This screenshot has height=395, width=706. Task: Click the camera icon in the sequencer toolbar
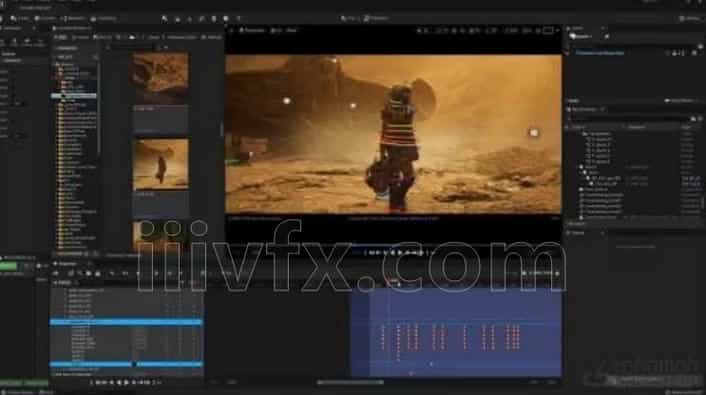89,273
